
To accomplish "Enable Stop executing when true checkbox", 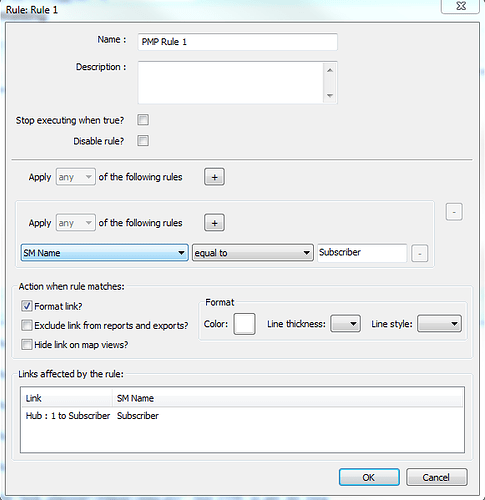I will 143,120.
